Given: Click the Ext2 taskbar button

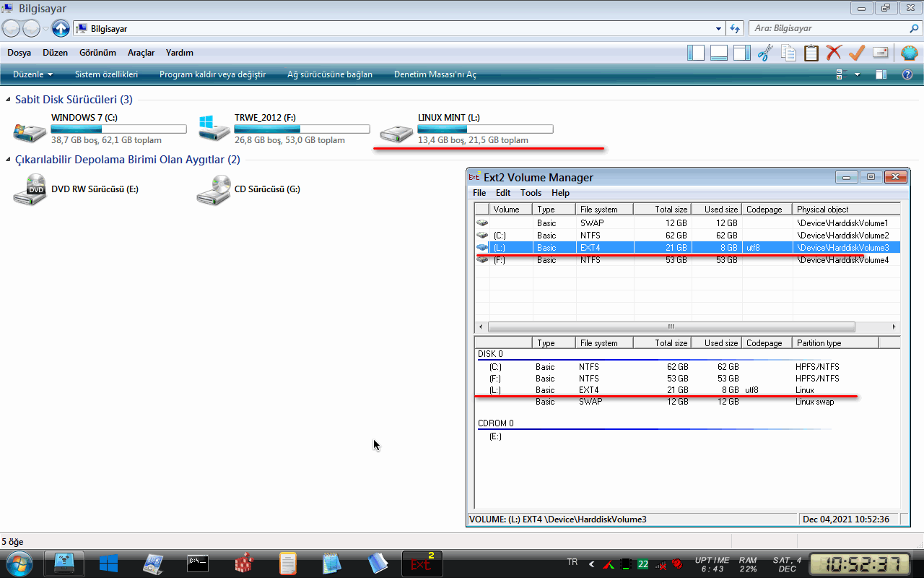Looking at the screenshot, I should coord(422,564).
